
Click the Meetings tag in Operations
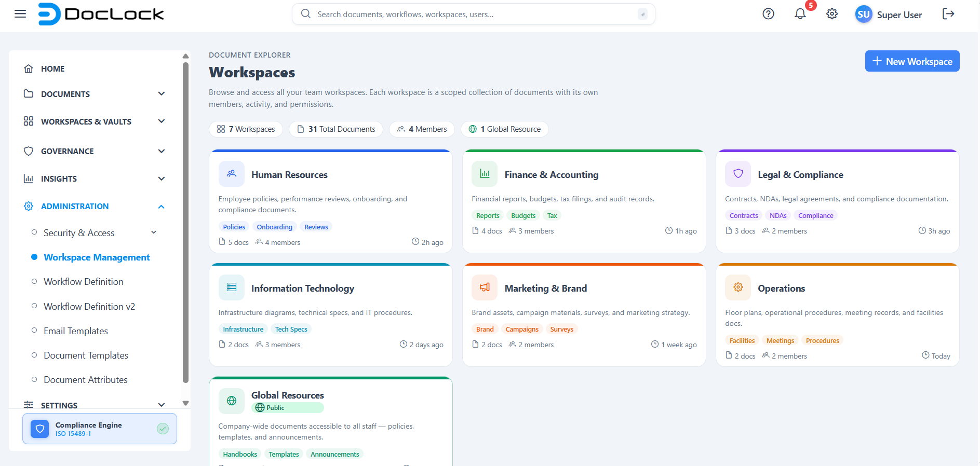[x=780, y=340]
